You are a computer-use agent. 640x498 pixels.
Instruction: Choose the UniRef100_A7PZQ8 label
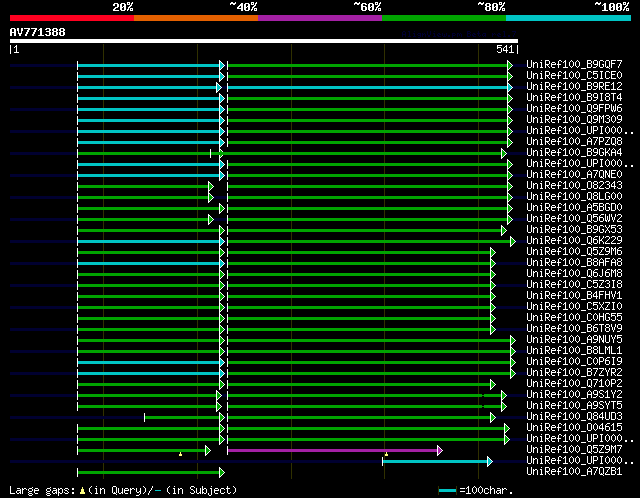[x=574, y=142]
